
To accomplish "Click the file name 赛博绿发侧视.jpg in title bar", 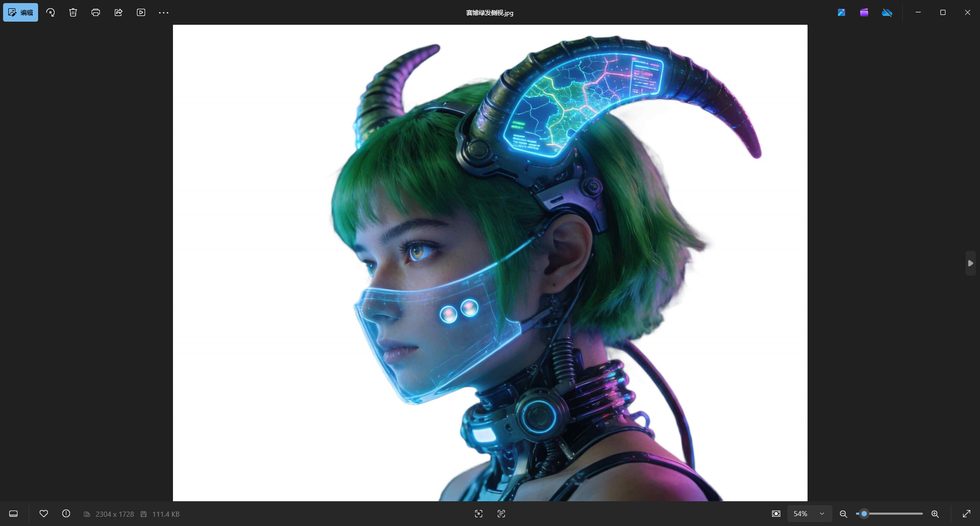I will click(x=489, y=13).
